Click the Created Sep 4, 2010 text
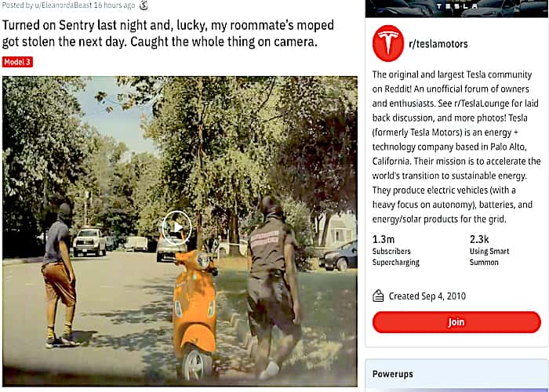 pyautogui.click(x=427, y=296)
